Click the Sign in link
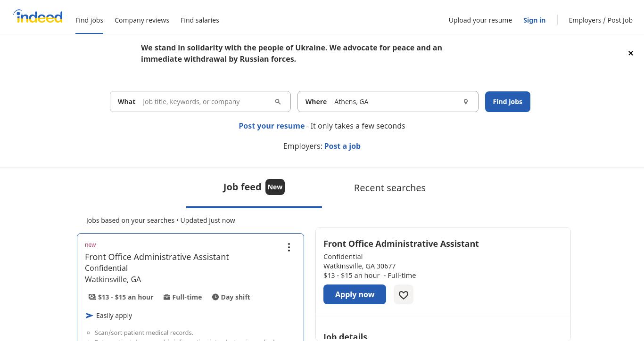 pos(534,20)
